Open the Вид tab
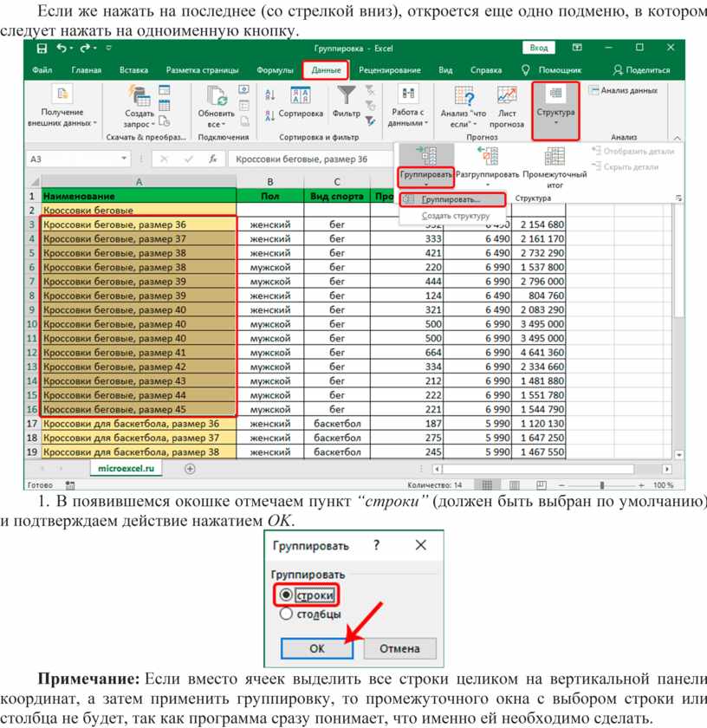This screenshot has height=728, width=707. tap(445, 70)
